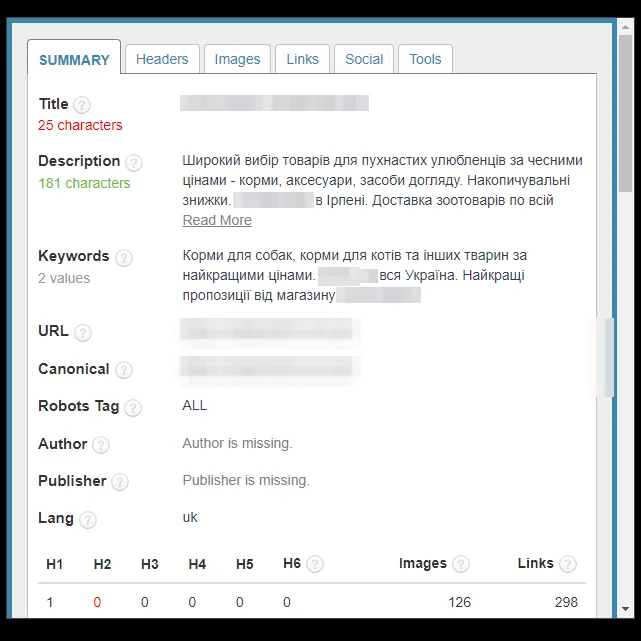Show help for the Canonical field
Image resolution: width=641 pixels, height=641 pixels.
tap(123, 370)
